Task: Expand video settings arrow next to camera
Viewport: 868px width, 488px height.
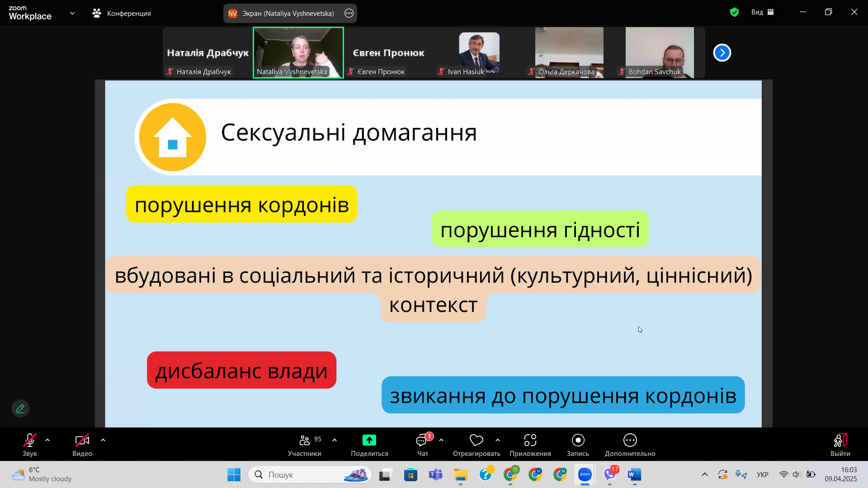Action: tap(103, 440)
